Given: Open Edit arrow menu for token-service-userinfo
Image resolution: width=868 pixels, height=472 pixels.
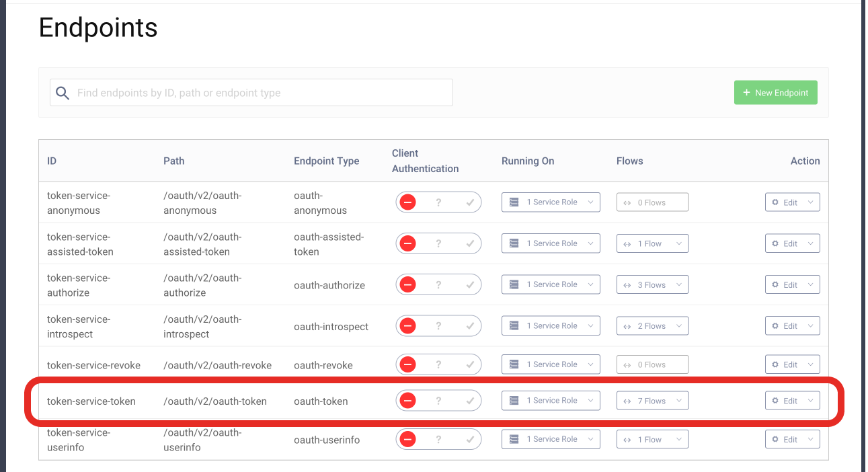Looking at the screenshot, I should [x=810, y=440].
